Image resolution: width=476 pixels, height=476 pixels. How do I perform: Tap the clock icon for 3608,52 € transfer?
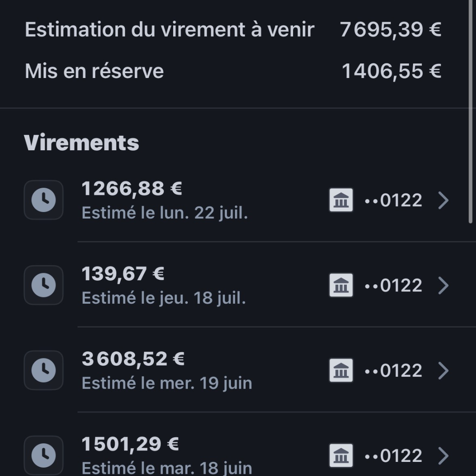44,370
